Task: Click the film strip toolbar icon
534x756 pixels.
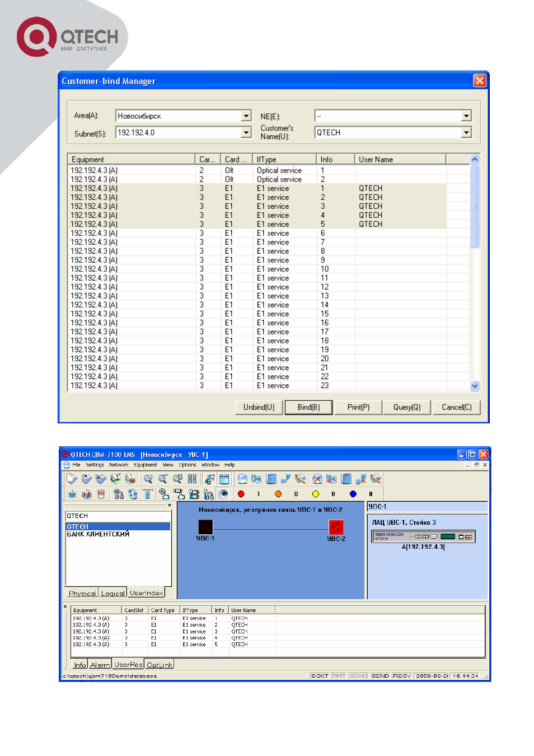Action: [x=194, y=494]
